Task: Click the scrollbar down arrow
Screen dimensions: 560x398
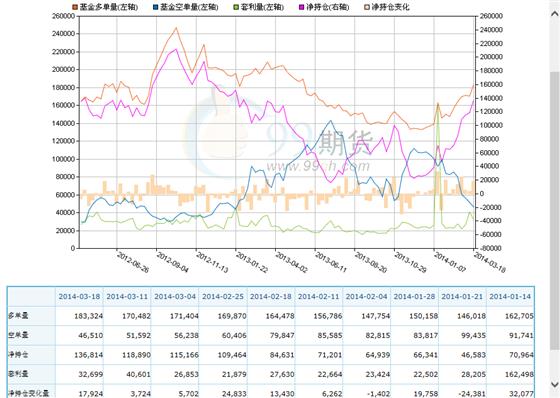Action: (x=555, y=384)
